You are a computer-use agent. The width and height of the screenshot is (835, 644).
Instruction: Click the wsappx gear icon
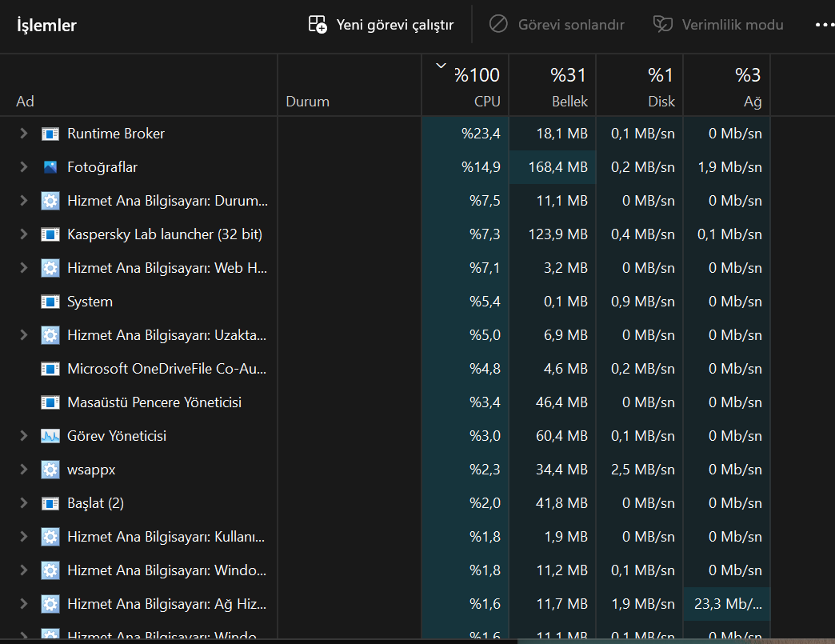point(50,470)
